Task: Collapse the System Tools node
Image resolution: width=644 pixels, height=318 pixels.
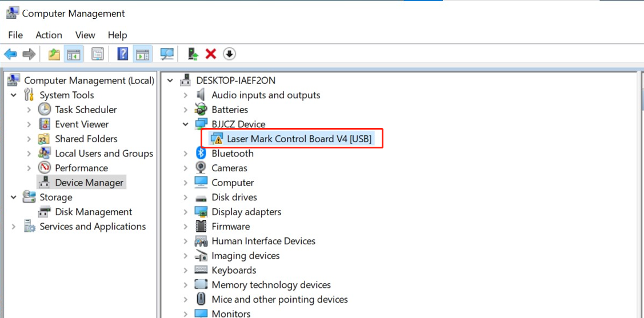Action: click(x=14, y=95)
